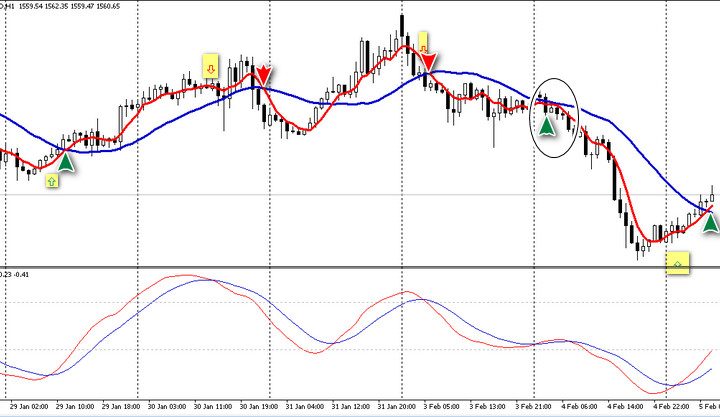Select the yellow box with the small green up arrow
Viewport: 720px width, 417px height.
pos(52,182)
